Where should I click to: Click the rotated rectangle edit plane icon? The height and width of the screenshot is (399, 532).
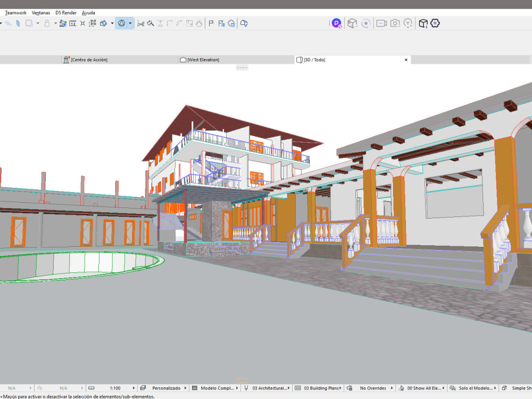coord(104,23)
